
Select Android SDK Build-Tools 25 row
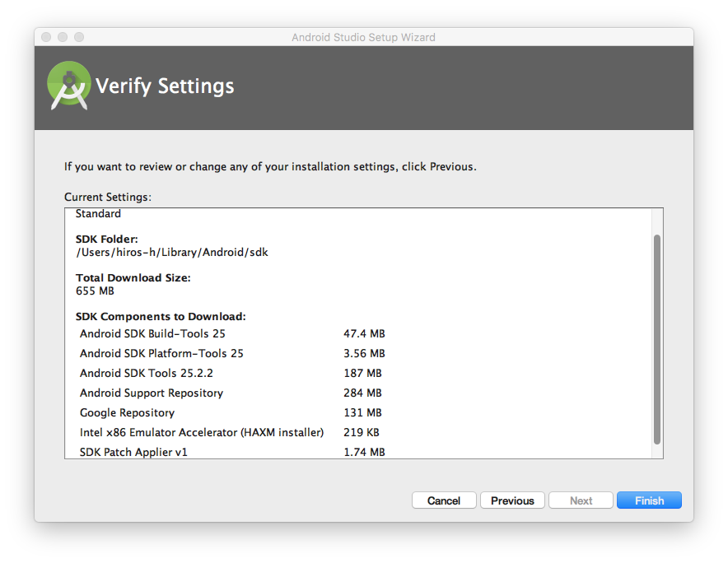click(x=232, y=333)
